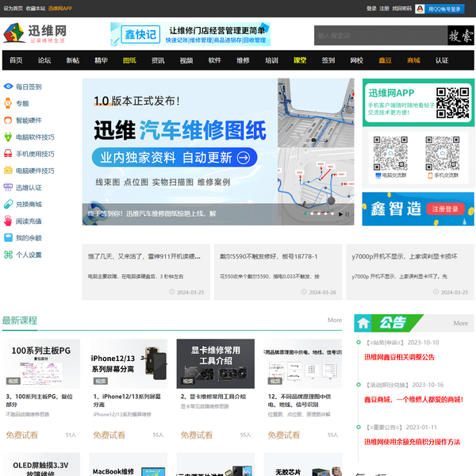476x476 pixels.
Task: Click the 智能硬件 icon in sidebar
Action: click(x=8, y=121)
